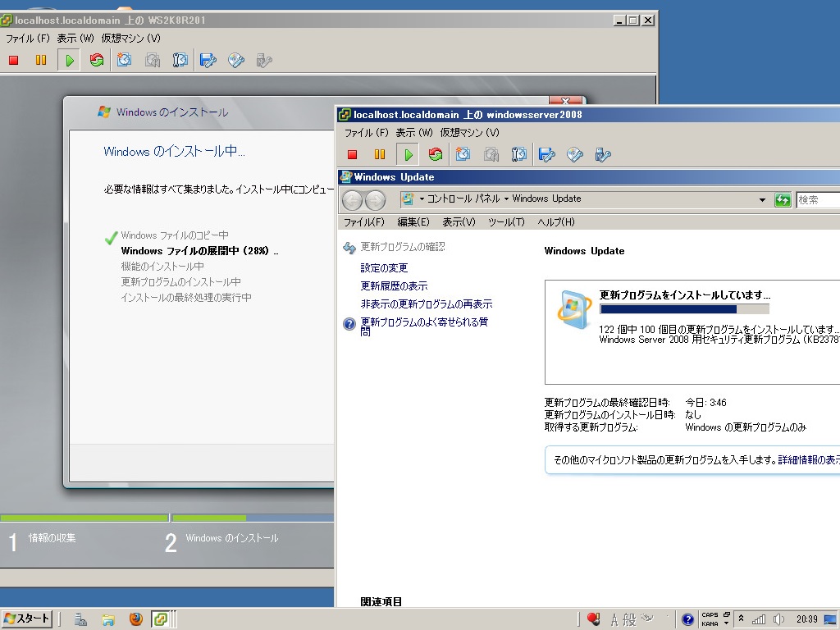Expand dropdown arrow before コントロール パネル breadcrumb
This screenshot has width=840, height=630.
click(x=422, y=199)
